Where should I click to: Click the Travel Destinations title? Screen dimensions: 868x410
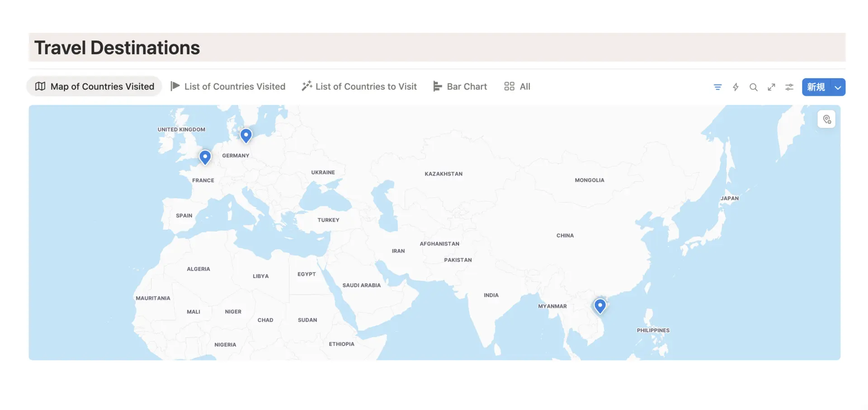(117, 48)
